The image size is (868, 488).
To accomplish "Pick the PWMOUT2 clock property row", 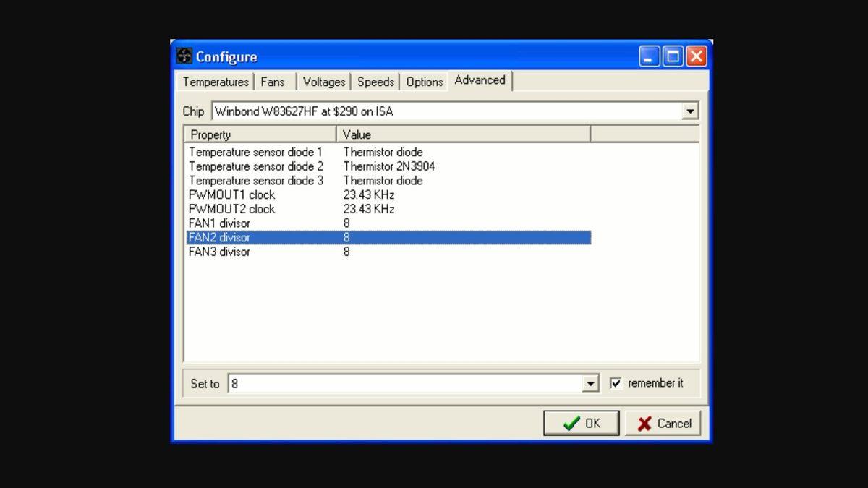I will pos(231,209).
